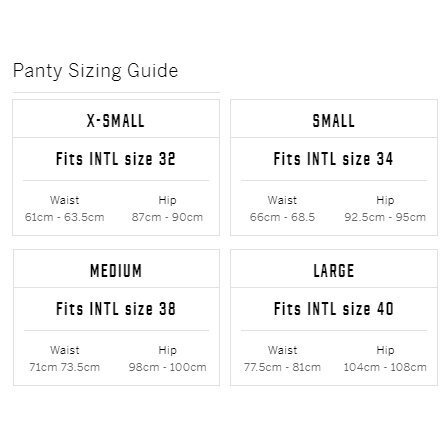Image resolution: width=446 pixels, height=446 pixels.
Task: Select the X-SMALL size header
Action: (116, 121)
